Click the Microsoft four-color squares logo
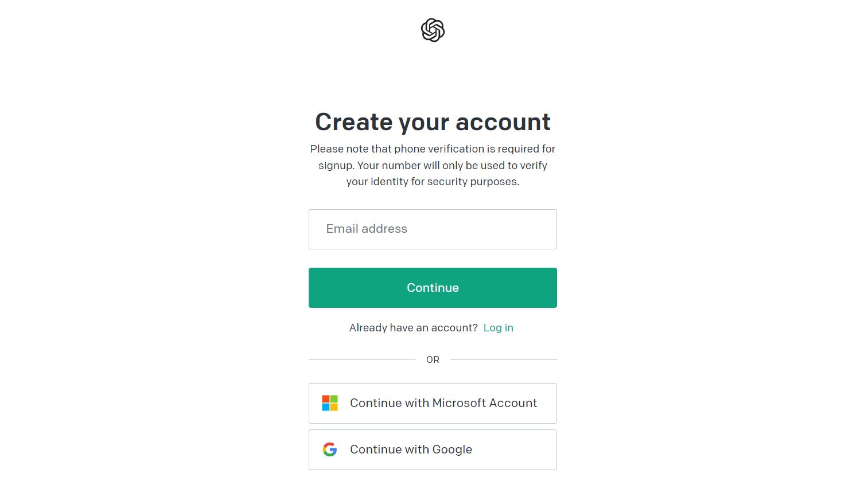Viewport: 868px width, 485px height. click(330, 403)
